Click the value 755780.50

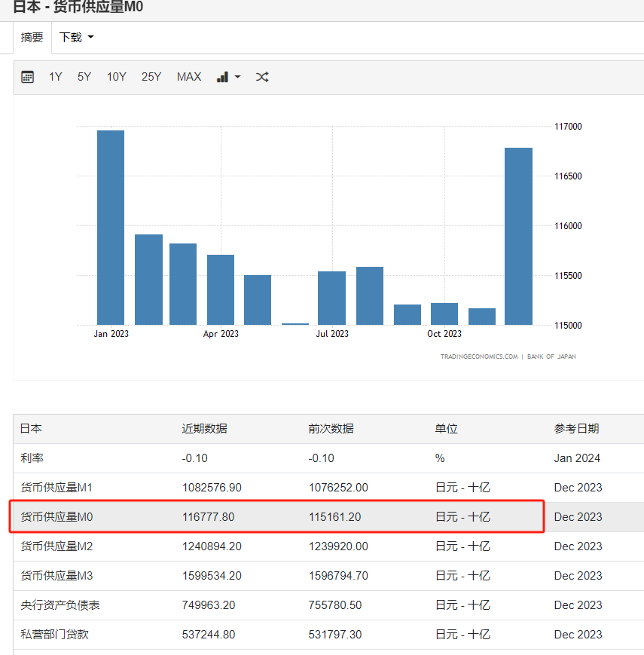coord(335,605)
